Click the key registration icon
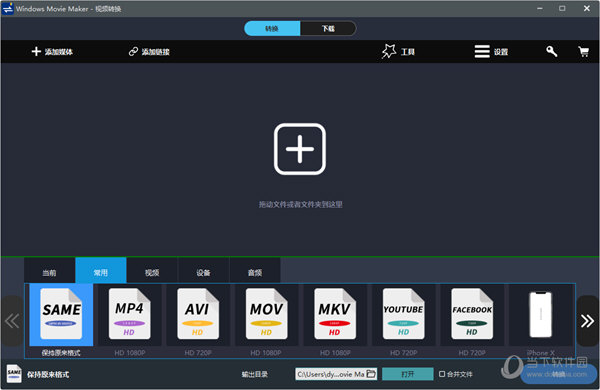 pyautogui.click(x=551, y=51)
